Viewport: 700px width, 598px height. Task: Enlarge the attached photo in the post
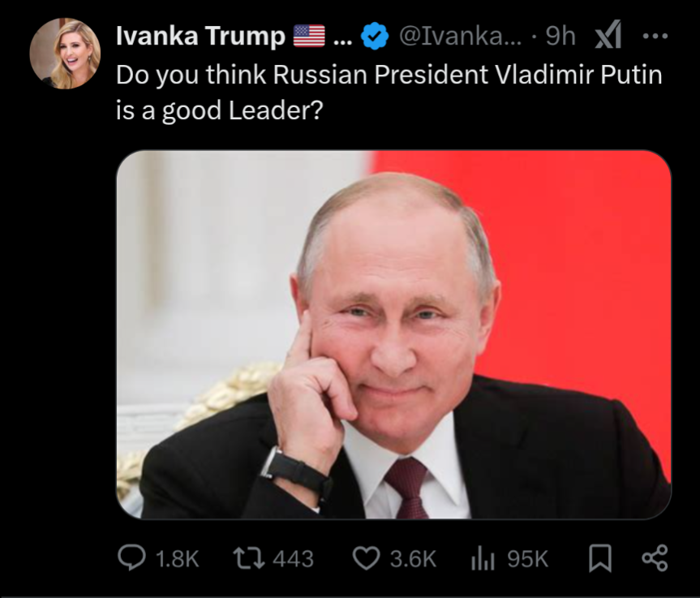[x=393, y=334]
